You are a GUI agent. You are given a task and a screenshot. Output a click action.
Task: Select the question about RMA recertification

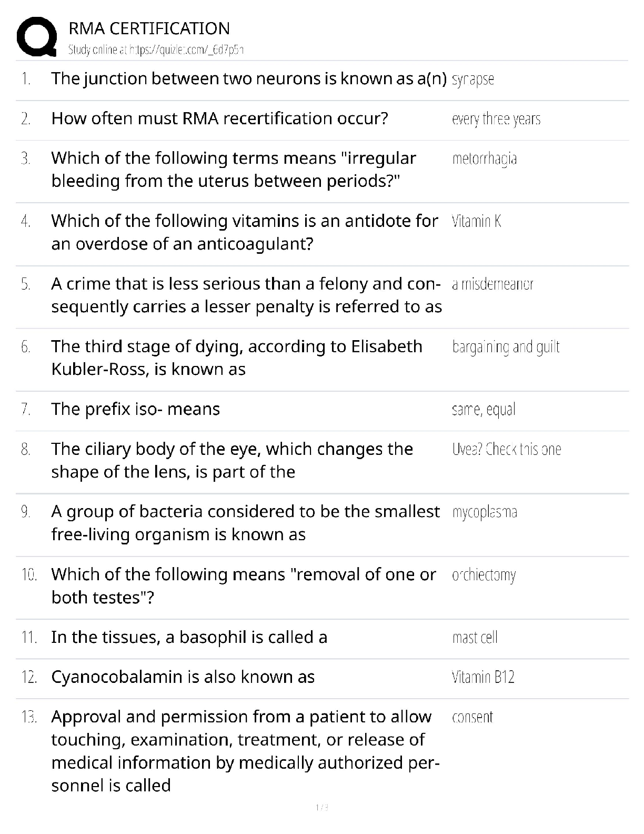tap(219, 118)
